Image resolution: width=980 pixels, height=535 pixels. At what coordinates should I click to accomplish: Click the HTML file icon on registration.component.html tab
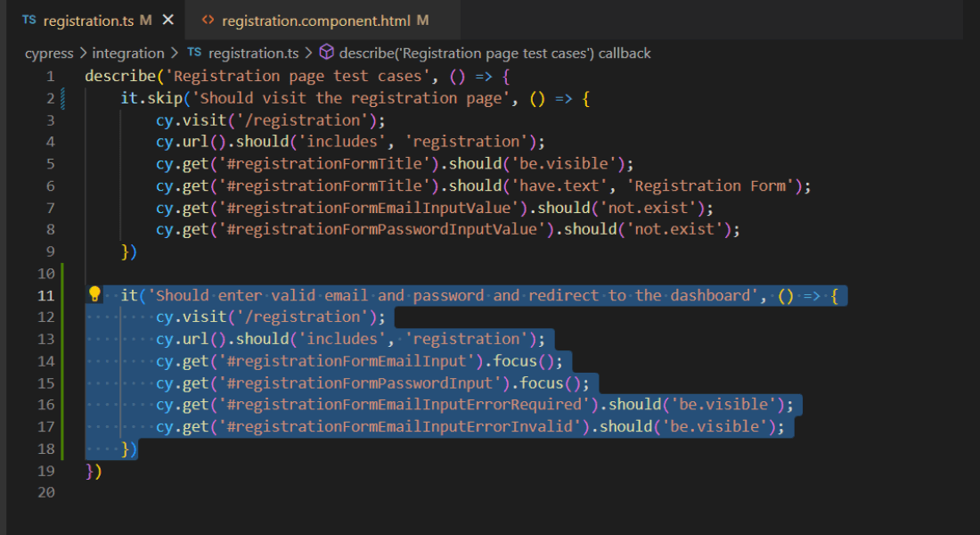(x=208, y=20)
